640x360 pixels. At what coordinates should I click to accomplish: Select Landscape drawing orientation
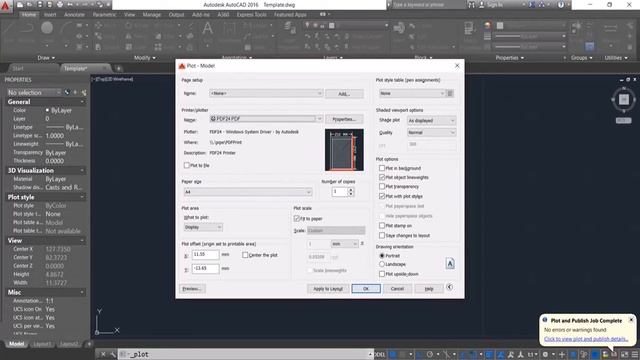382,264
